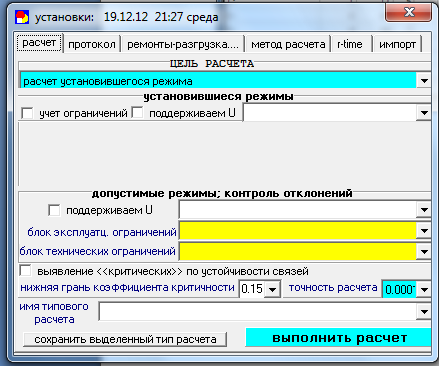
Task: Enable выявление критических по устойчивости связей
Action: [x=26, y=271]
